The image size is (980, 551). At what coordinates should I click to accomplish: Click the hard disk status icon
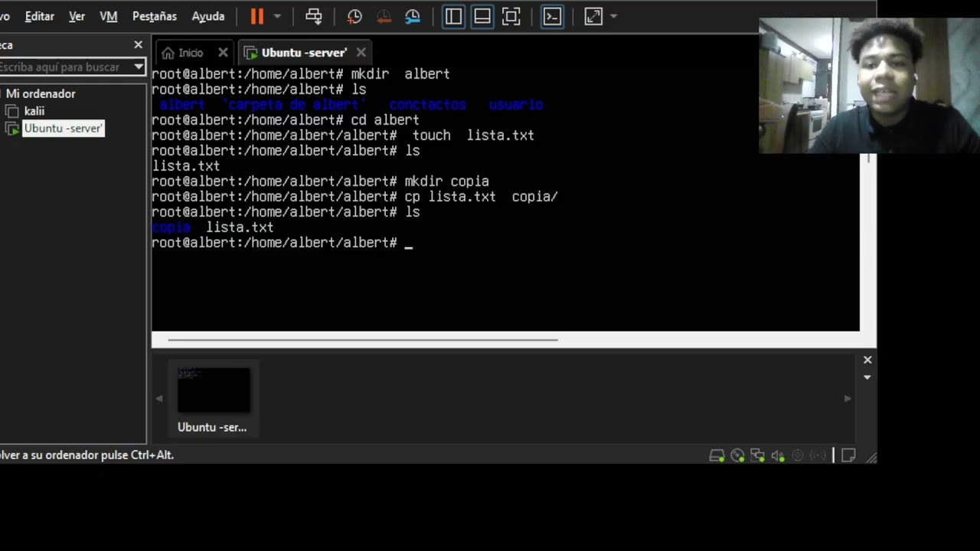717,455
